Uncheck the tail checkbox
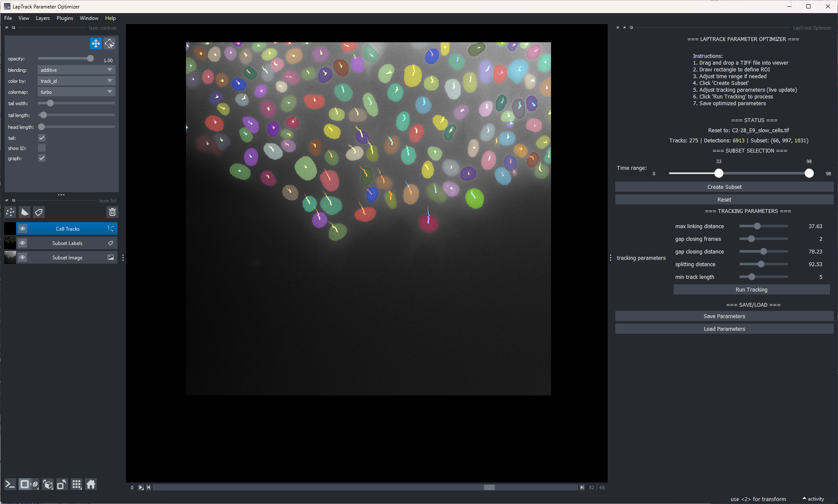The image size is (838, 504). 42,138
